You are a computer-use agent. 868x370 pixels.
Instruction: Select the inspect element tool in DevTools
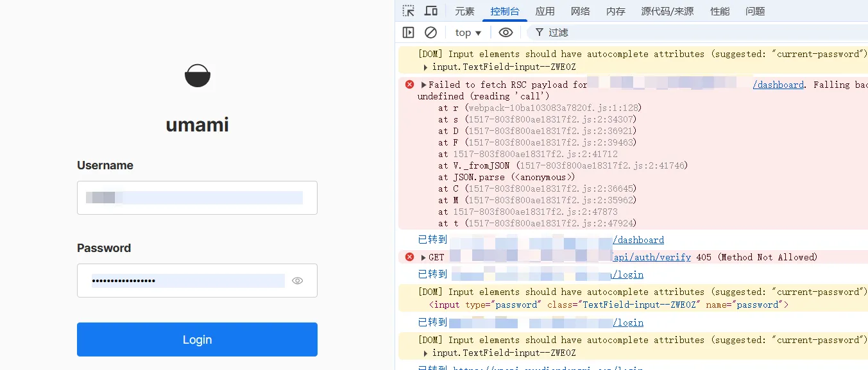pos(408,10)
